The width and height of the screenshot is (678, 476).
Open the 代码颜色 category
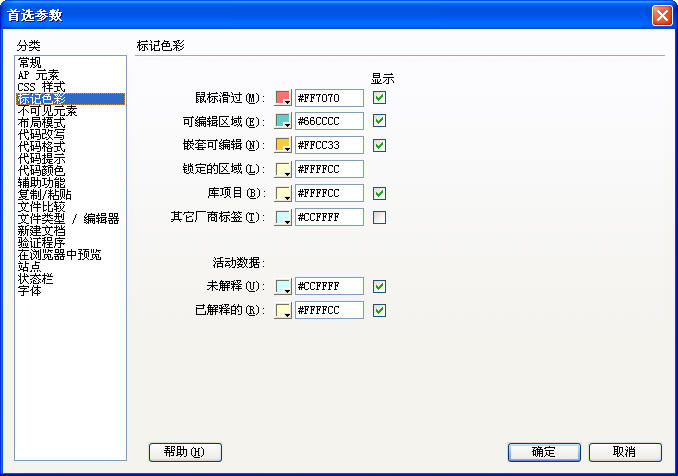(x=41, y=171)
